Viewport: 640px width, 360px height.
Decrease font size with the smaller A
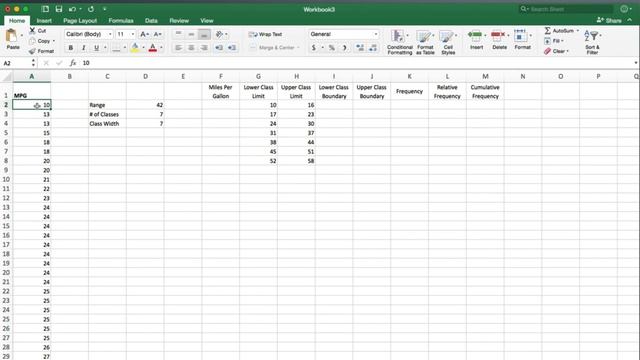(158, 34)
